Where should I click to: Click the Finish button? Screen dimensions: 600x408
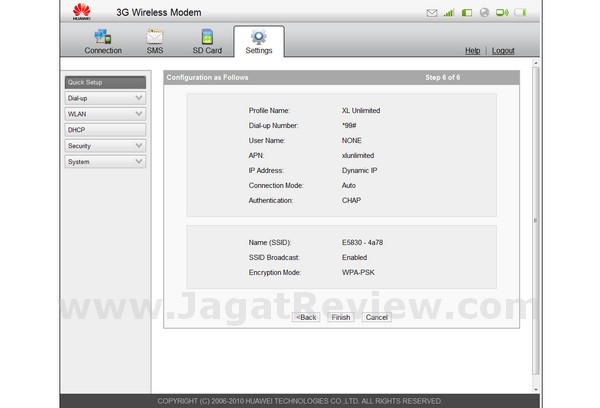(x=341, y=317)
